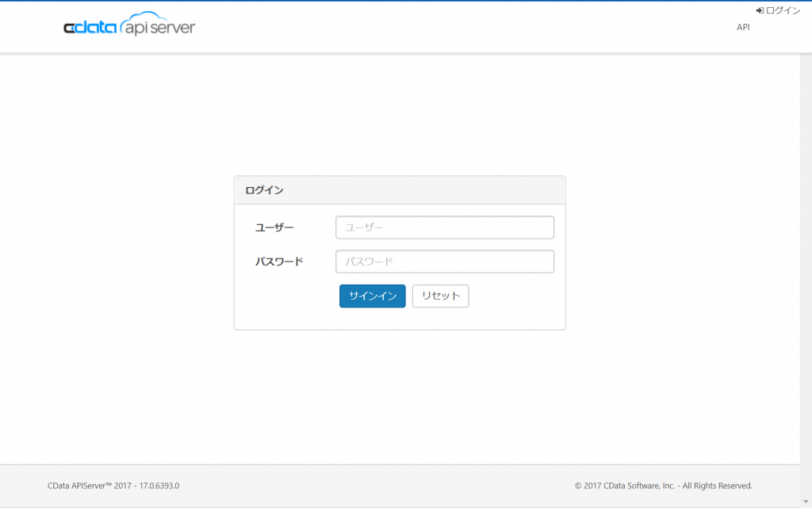Click the scrollbar down arrow
Viewport: 812px width, 508px height.
(806, 502)
